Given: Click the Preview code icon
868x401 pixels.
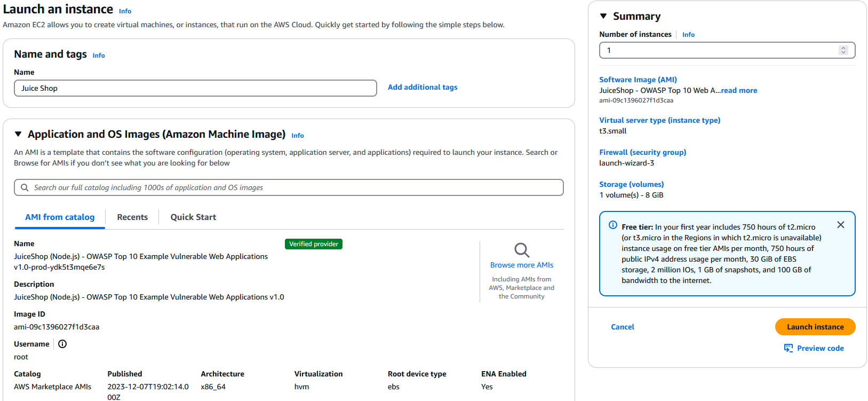Looking at the screenshot, I should click(x=789, y=348).
